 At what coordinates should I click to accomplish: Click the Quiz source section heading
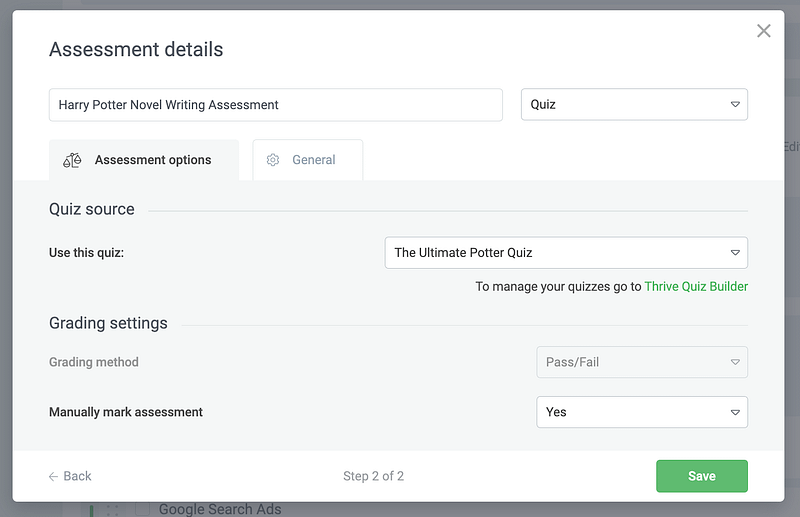click(x=92, y=209)
